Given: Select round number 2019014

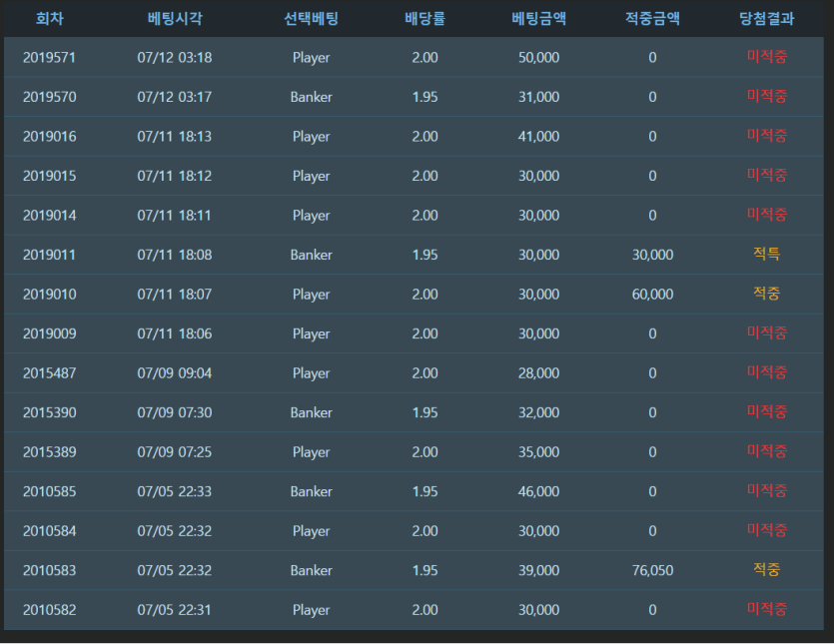Looking at the screenshot, I should click(x=50, y=216).
